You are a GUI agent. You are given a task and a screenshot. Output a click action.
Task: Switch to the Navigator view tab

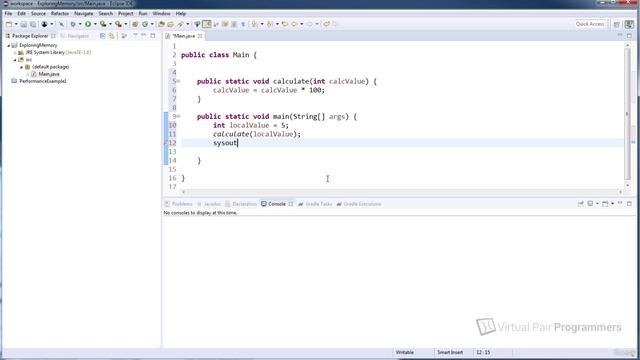[75, 36]
